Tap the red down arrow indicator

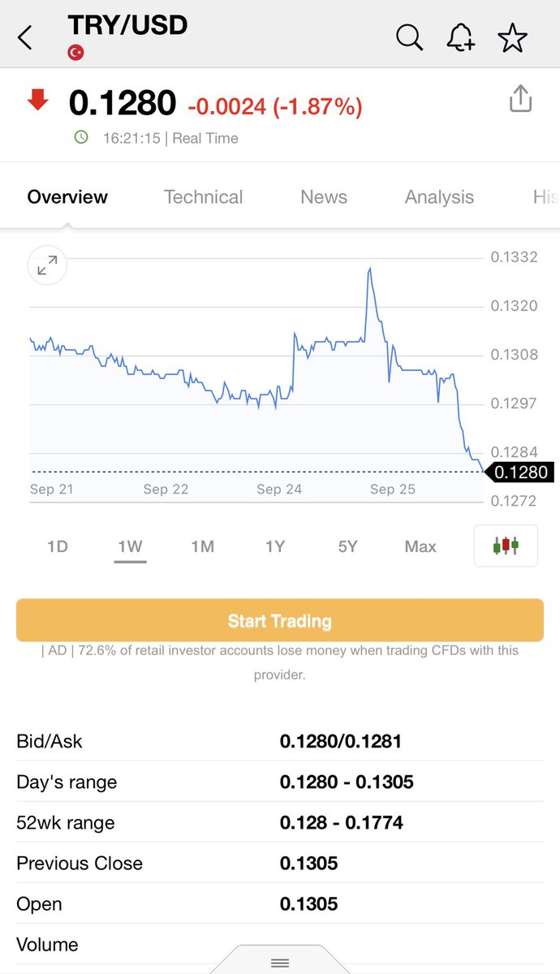(37, 101)
